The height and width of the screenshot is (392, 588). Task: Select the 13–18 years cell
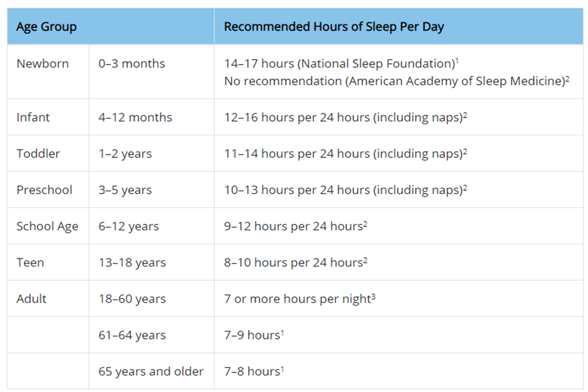coord(132,263)
